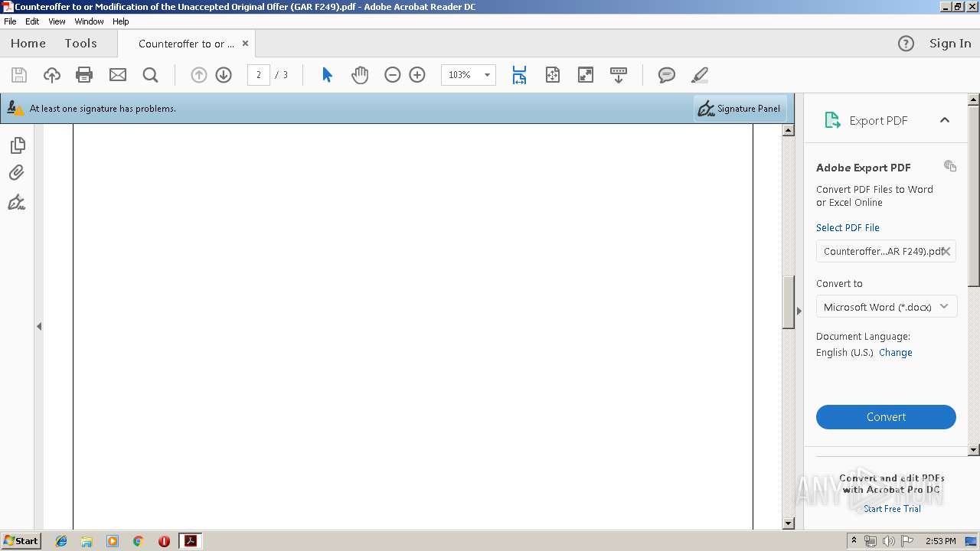The width and height of the screenshot is (980, 551).
Task: Open the File menu
Action: click(x=10, y=21)
